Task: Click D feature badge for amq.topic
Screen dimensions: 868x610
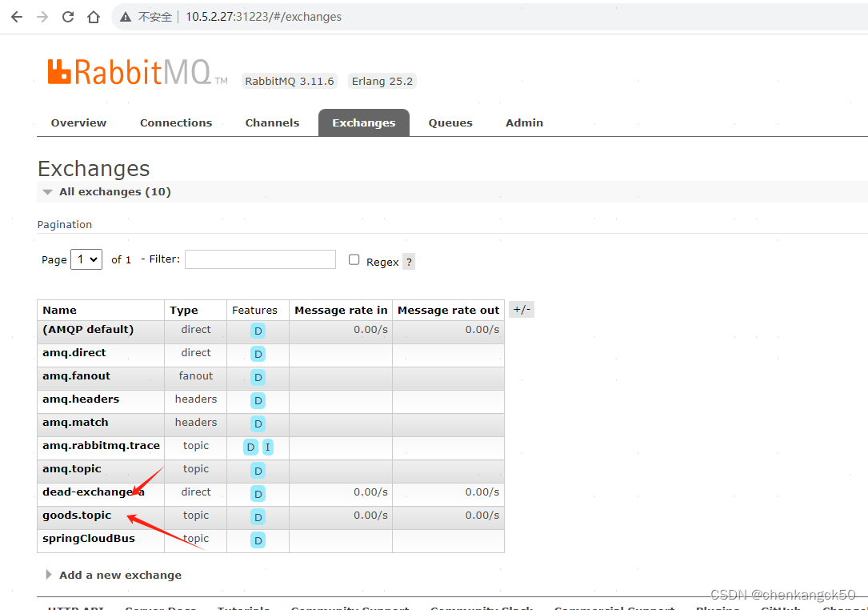Action: [x=258, y=471]
